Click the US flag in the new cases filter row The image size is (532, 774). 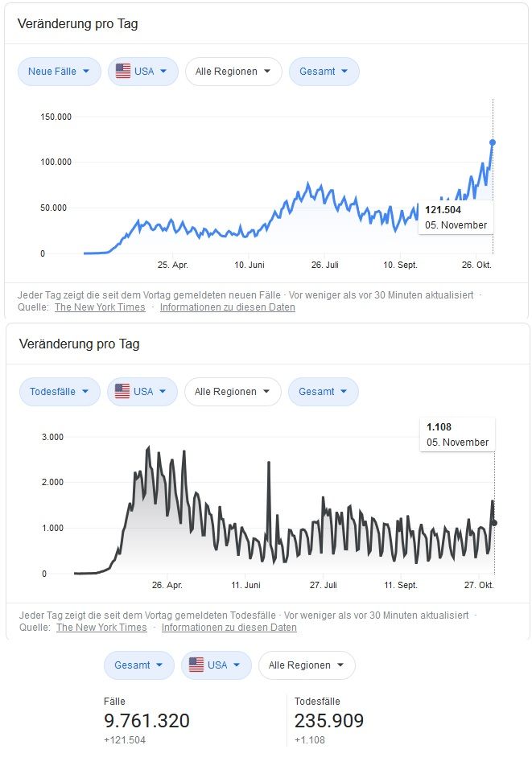tap(123, 72)
